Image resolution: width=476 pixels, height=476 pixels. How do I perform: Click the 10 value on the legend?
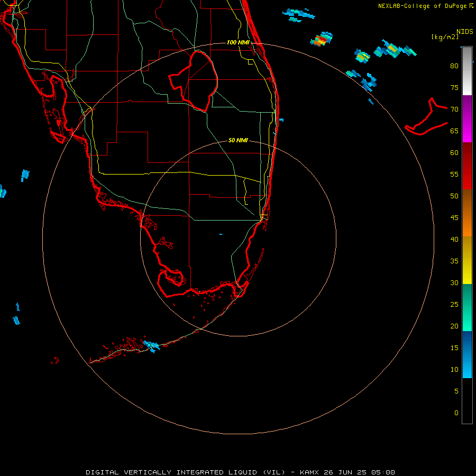pyautogui.click(x=454, y=370)
